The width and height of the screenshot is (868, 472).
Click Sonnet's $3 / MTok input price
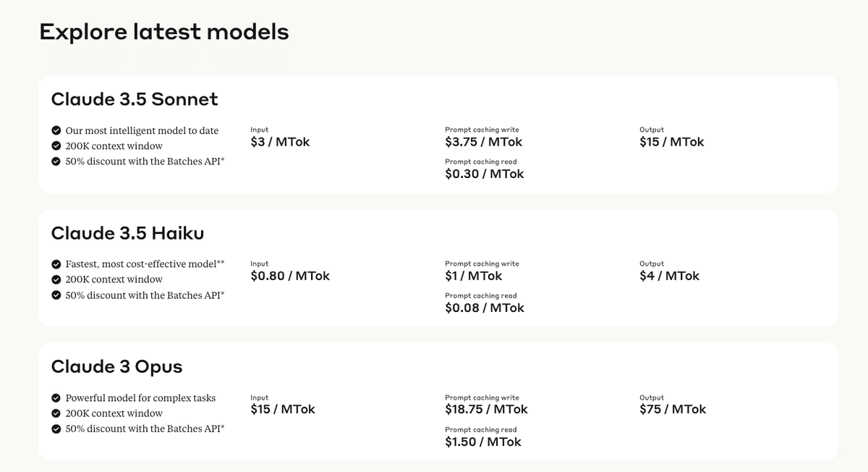(280, 142)
